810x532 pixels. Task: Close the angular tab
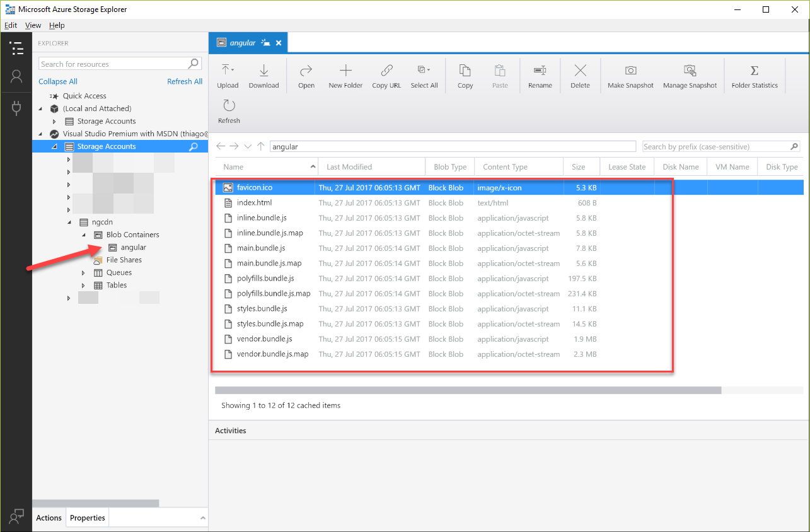(278, 43)
